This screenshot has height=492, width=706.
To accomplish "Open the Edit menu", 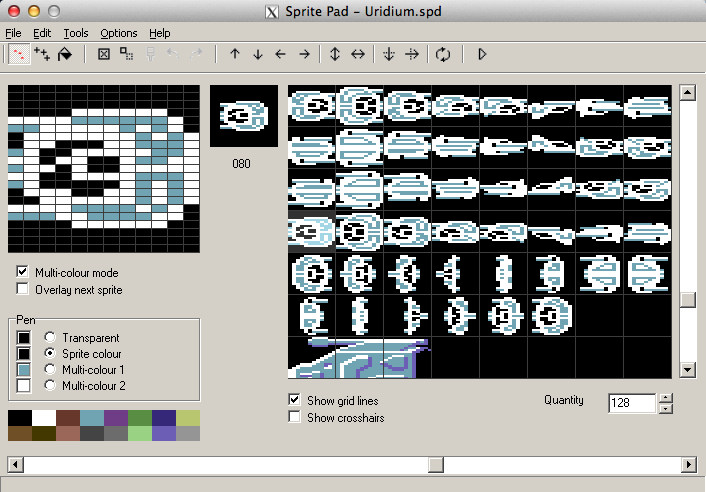I will click(42, 33).
